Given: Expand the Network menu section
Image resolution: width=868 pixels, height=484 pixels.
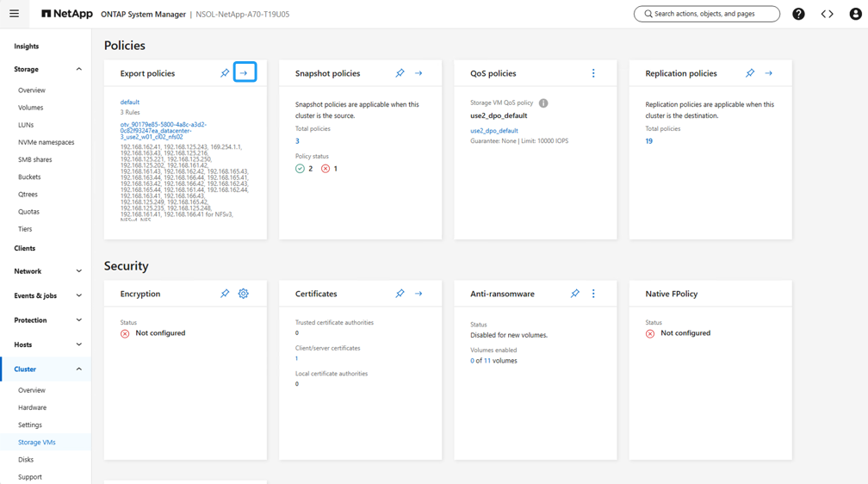Looking at the screenshot, I should pyautogui.click(x=79, y=271).
